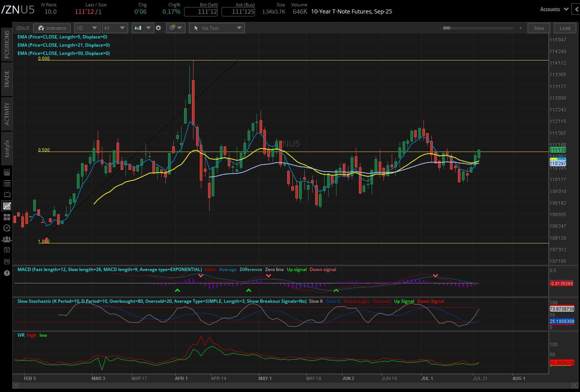Open the candlestick chart type selector icon

coord(139,28)
